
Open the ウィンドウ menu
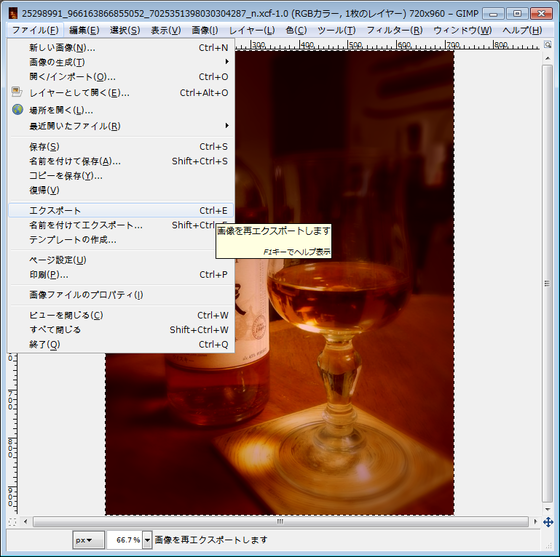click(462, 30)
